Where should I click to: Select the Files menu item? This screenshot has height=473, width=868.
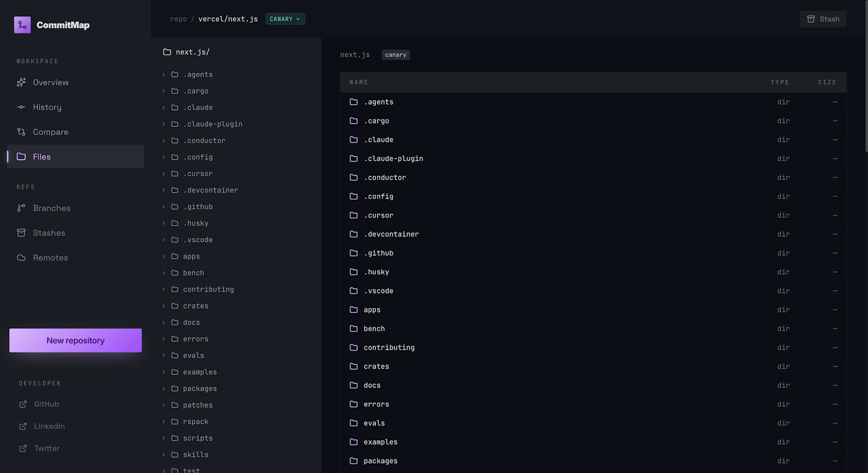pyautogui.click(x=75, y=157)
